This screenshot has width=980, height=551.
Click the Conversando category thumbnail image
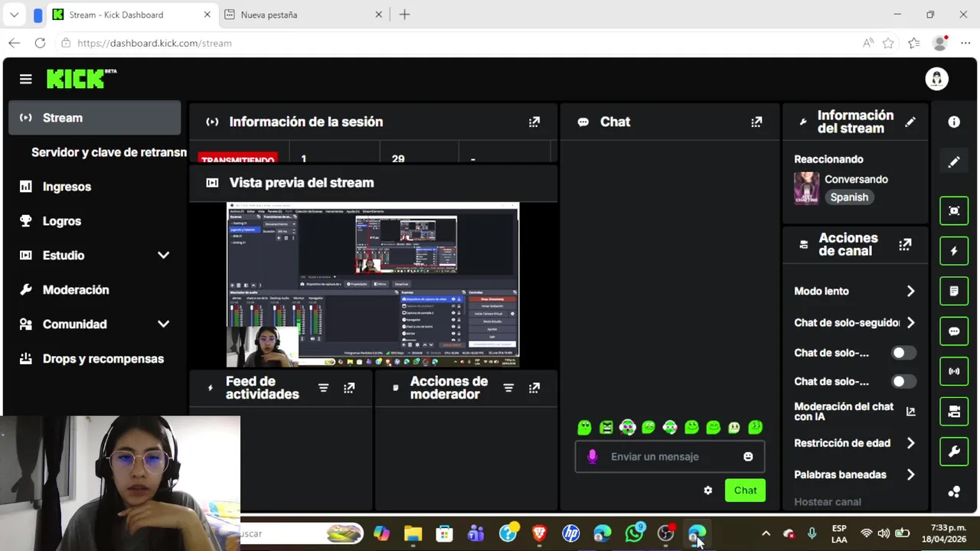pos(806,187)
